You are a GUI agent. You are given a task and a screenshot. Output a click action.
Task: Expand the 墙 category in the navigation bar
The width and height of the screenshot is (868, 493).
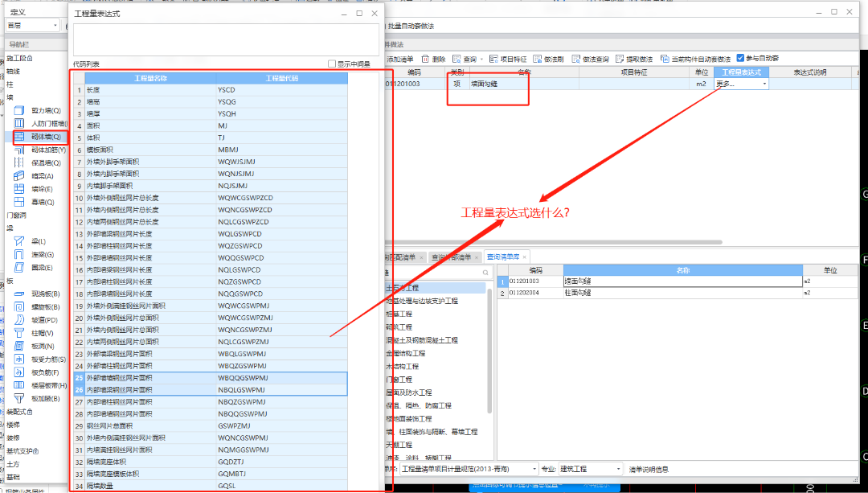click(x=10, y=97)
